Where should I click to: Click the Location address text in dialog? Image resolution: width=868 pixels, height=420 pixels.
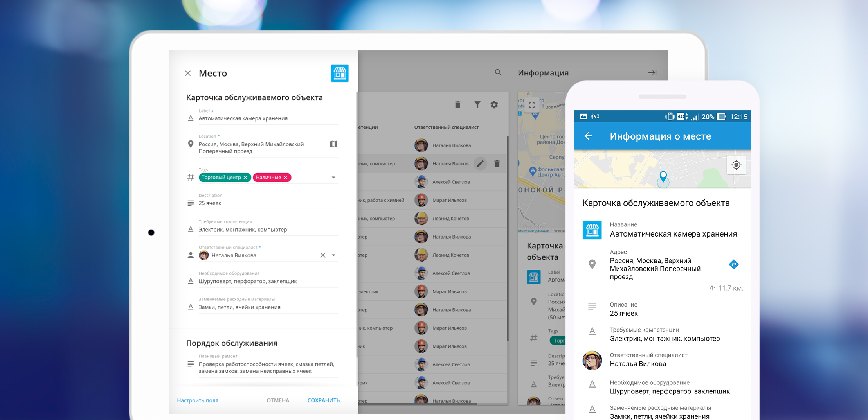(251, 148)
